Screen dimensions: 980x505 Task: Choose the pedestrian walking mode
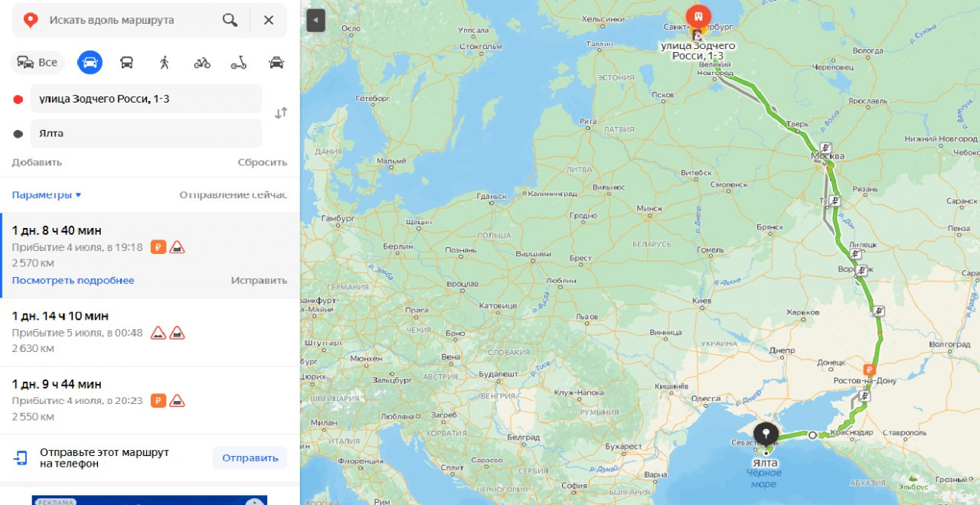(x=165, y=63)
